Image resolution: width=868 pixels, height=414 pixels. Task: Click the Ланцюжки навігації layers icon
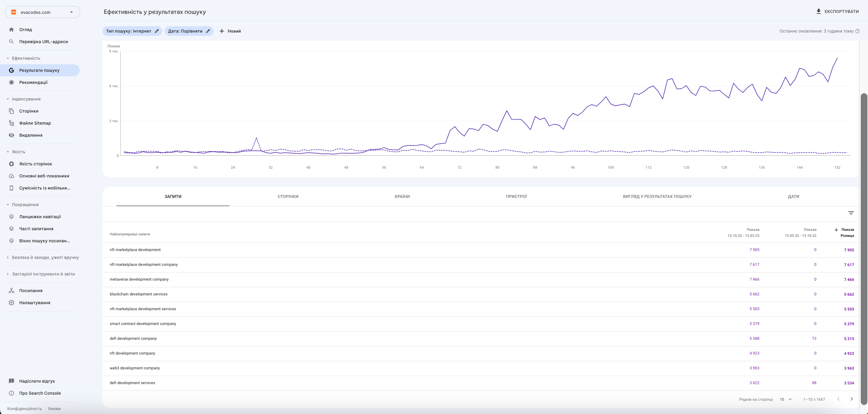(11, 217)
